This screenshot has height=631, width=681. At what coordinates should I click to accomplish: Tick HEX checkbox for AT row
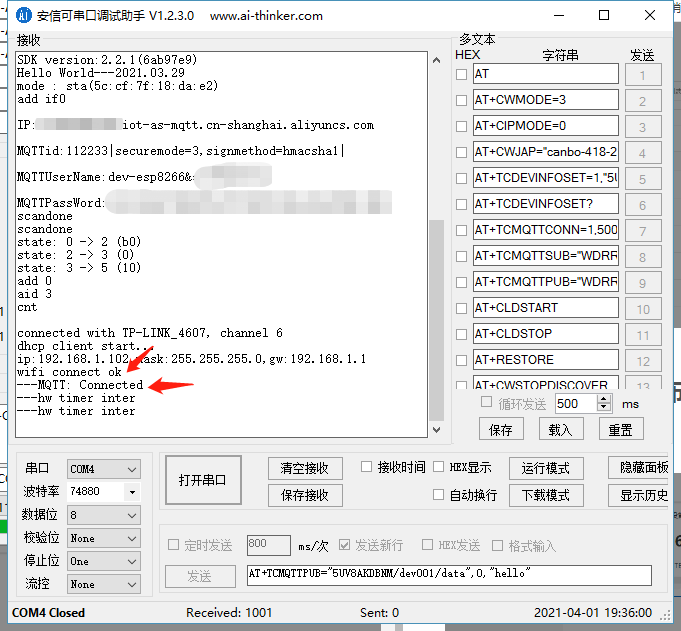coord(461,74)
